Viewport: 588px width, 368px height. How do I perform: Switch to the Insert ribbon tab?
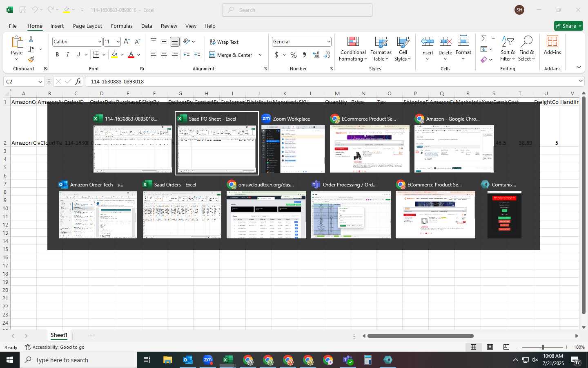(57, 26)
